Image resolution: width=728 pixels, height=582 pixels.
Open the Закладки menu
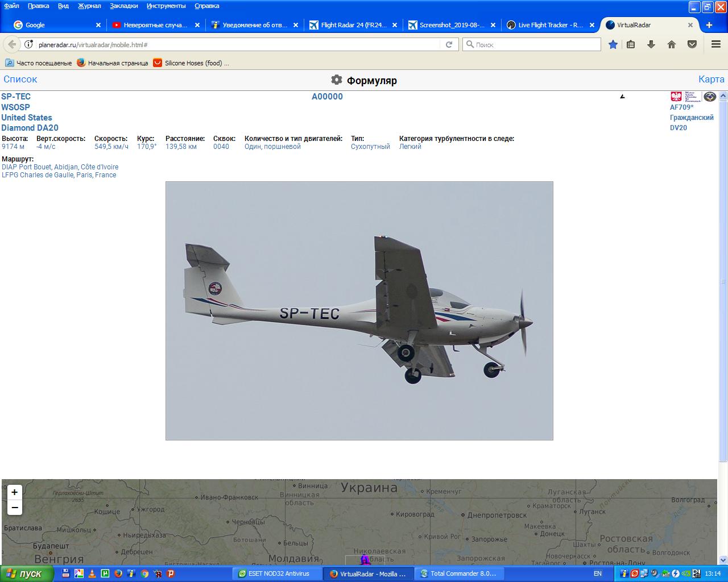click(124, 6)
